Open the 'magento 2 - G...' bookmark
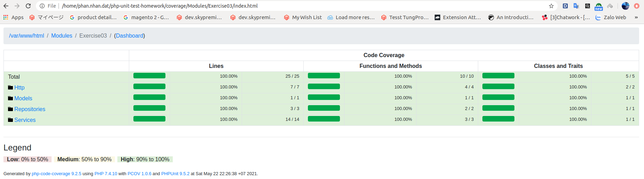 pyautogui.click(x=146, y=17)
